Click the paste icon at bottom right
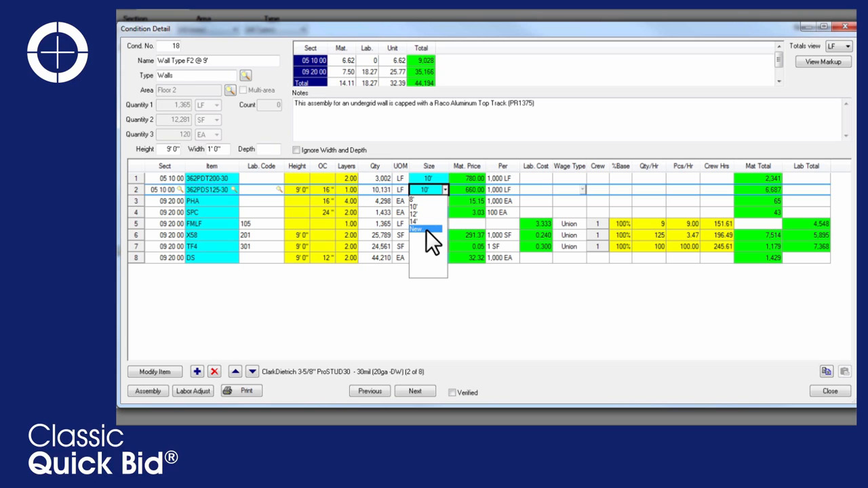Image resolution: width=868 pixels, height=488 pixels. [844, 371]
